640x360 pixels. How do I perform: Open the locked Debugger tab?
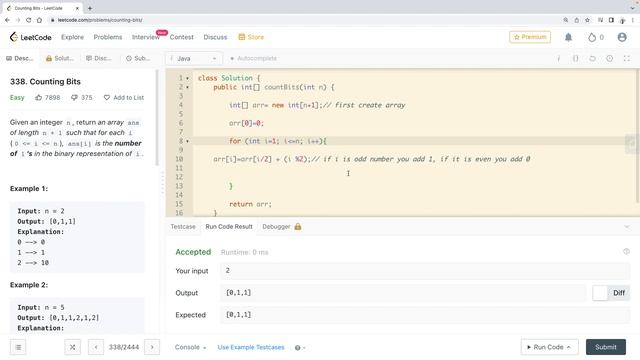pos(282,227)
